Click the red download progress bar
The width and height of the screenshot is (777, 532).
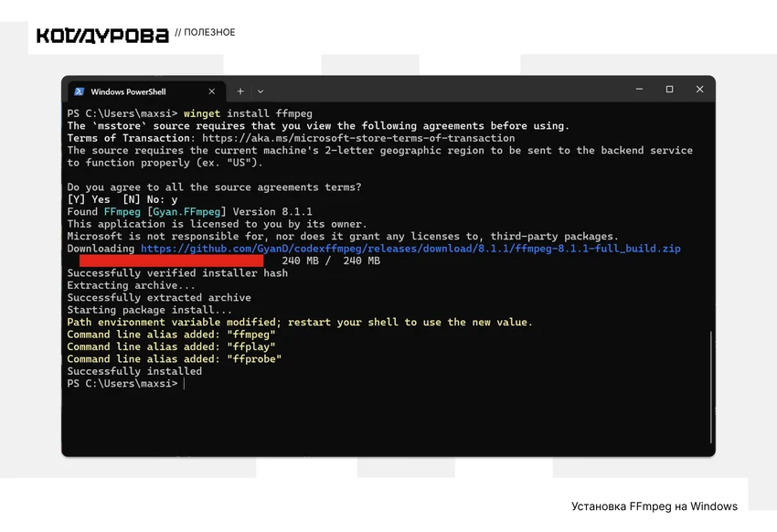tap(172, 261)
